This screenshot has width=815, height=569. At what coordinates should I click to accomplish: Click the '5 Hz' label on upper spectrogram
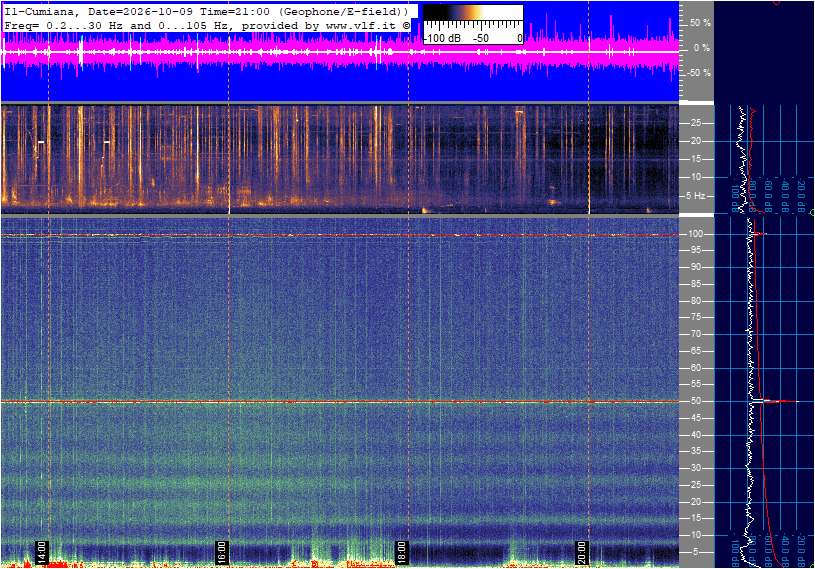pyautogui.click(x=695, y=195)
